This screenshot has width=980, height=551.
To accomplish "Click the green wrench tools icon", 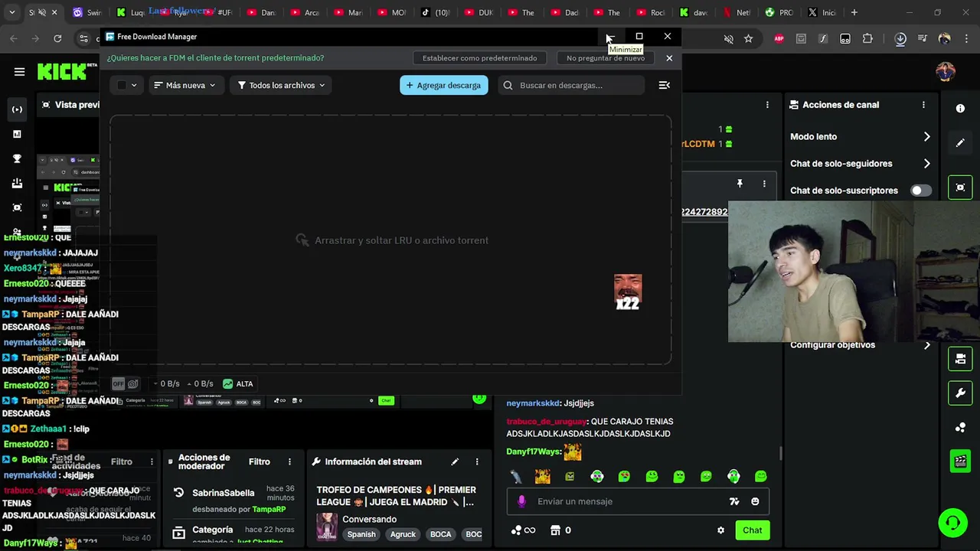I will [x=960, y=393].
